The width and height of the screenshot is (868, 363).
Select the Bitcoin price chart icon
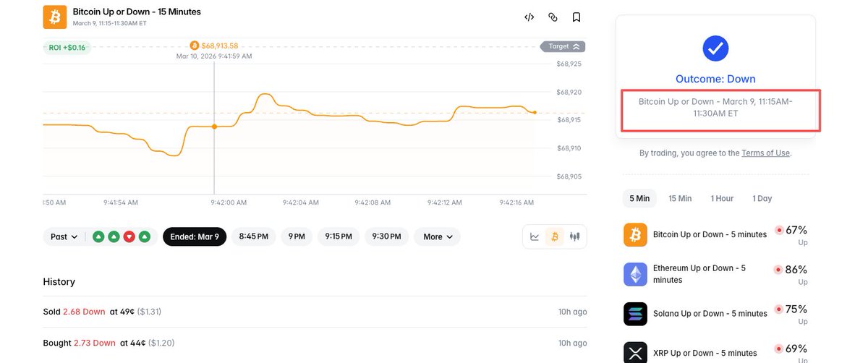click(556, 236)
